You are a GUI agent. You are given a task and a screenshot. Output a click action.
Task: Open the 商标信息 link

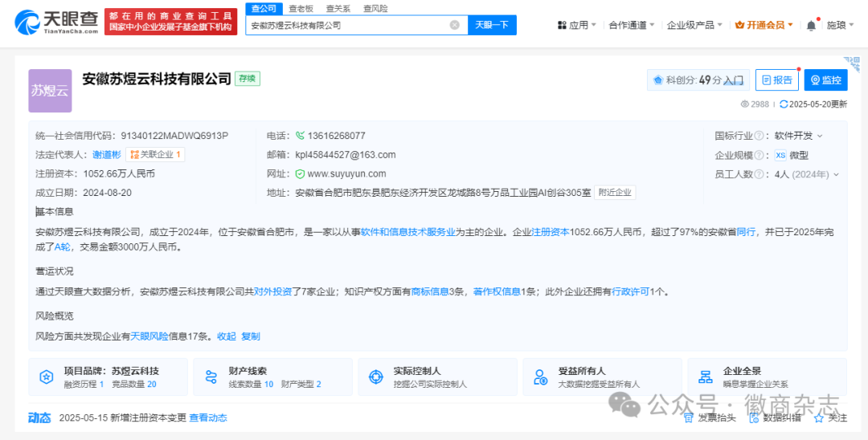tap(429, 291)
